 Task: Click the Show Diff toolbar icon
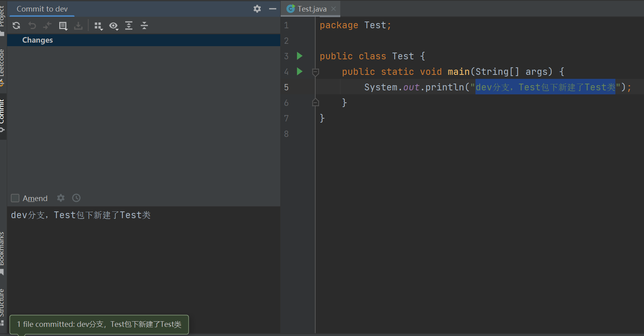(47, 26)
